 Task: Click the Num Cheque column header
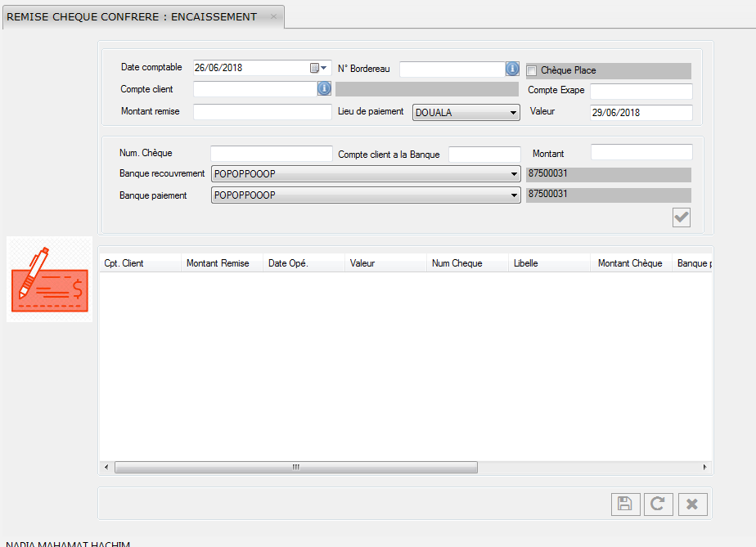tap(457, 263)
